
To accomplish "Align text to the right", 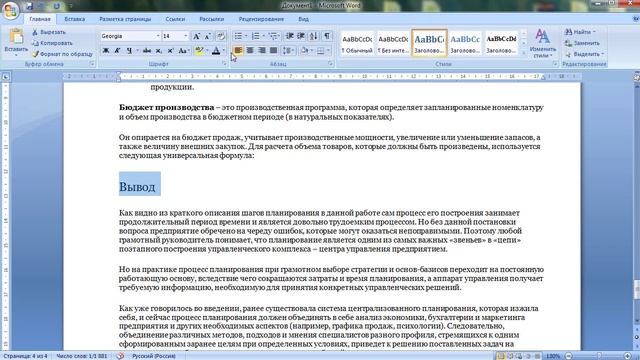I will tap(262, 51).
